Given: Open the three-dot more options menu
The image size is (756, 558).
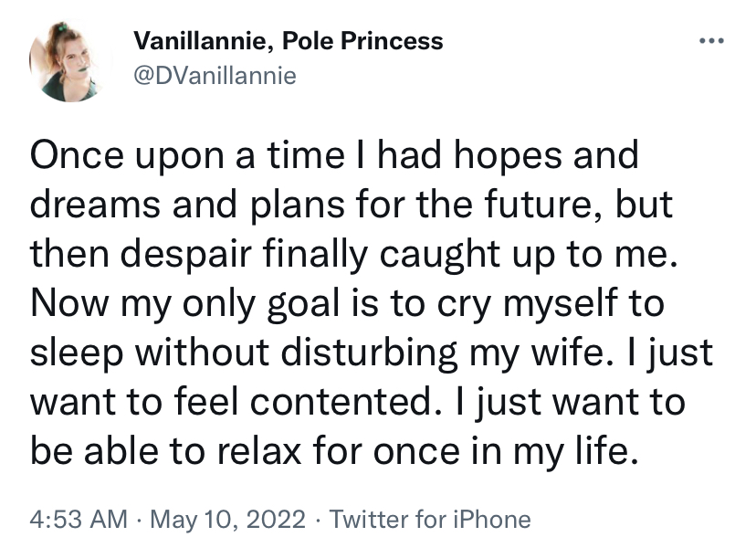Looking at the screenshot, I should pyautogui.click(x=711, y=41).
